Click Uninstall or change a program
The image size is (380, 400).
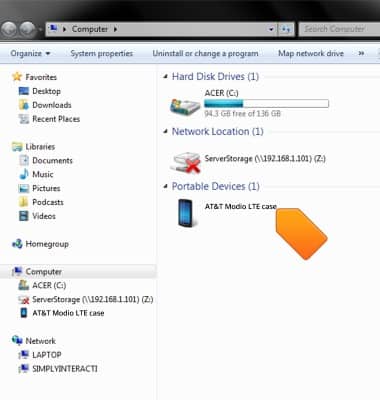point(205,53)
